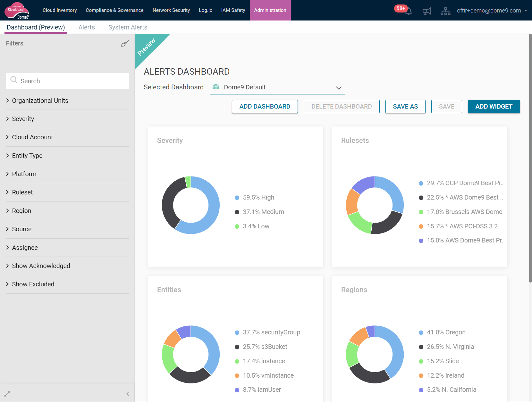Open IAM Safety menu

233,10
